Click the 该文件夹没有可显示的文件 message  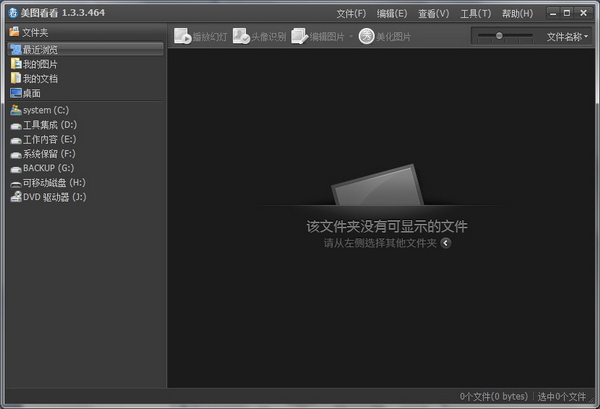coord(387,226)
